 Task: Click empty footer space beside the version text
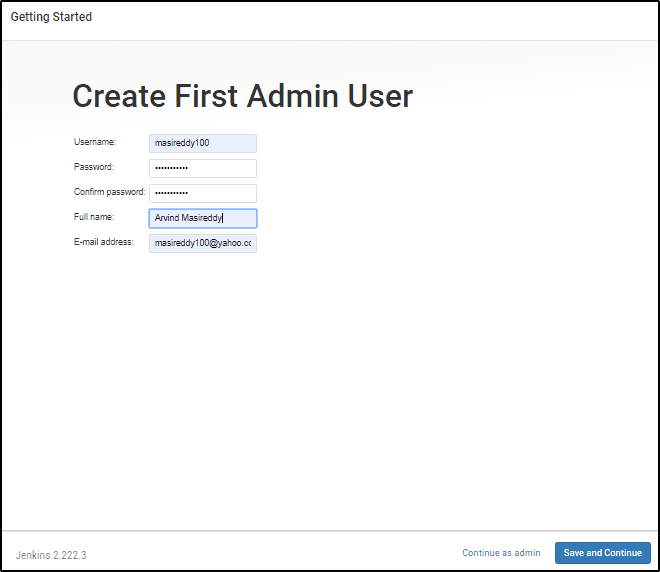[270, 553]
